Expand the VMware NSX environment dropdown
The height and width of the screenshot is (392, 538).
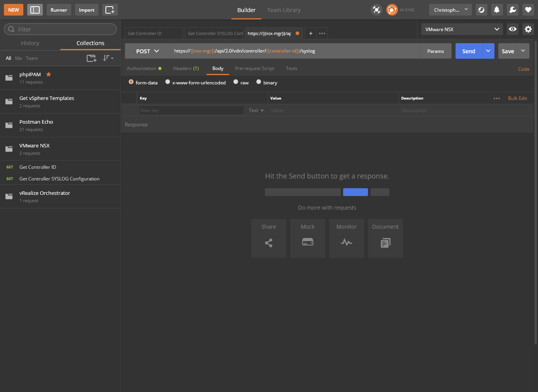(x=462, y=29)
